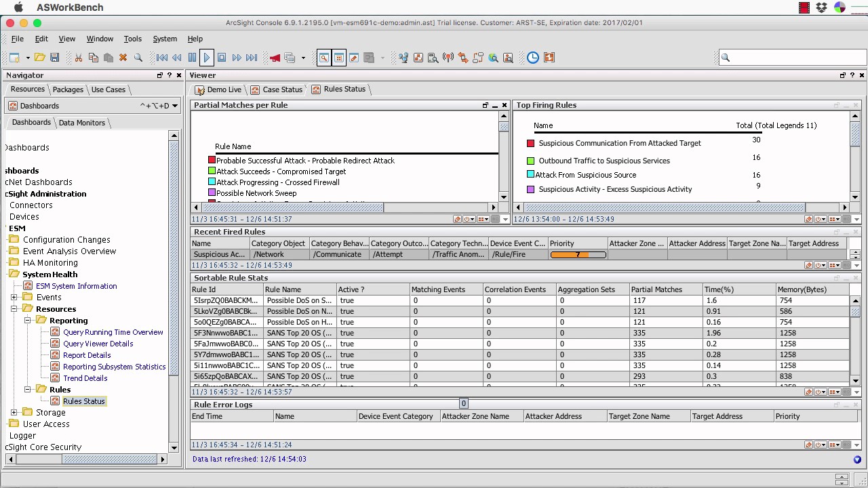Copy using the copy icon in toolbar
The height and width of the screenshot is (488, 868).
tap(94, 58)
